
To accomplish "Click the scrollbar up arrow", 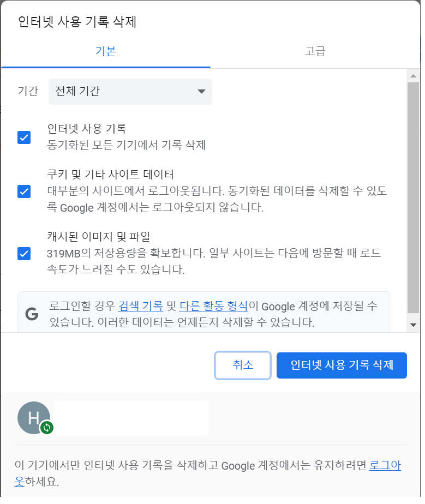I will coord(414,76).
